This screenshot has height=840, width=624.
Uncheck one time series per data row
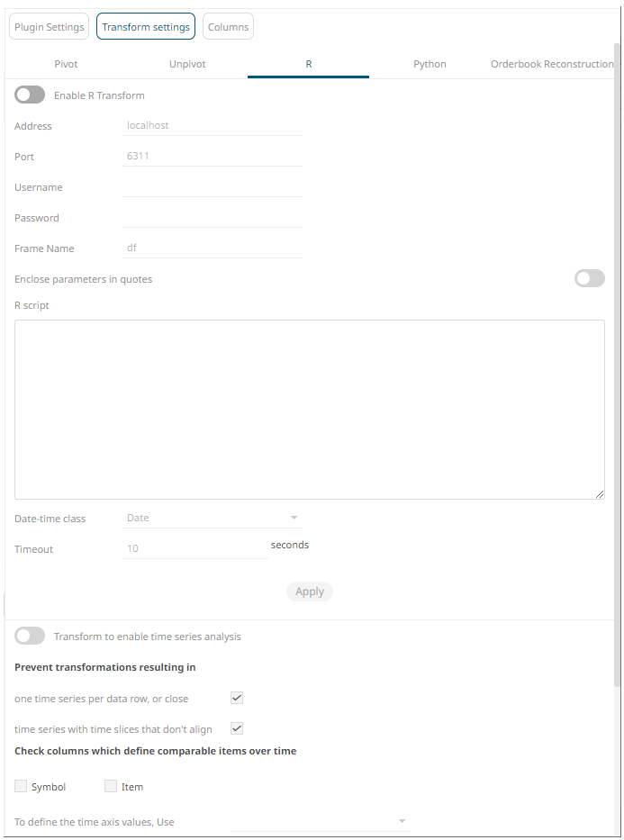pos(237,698)
